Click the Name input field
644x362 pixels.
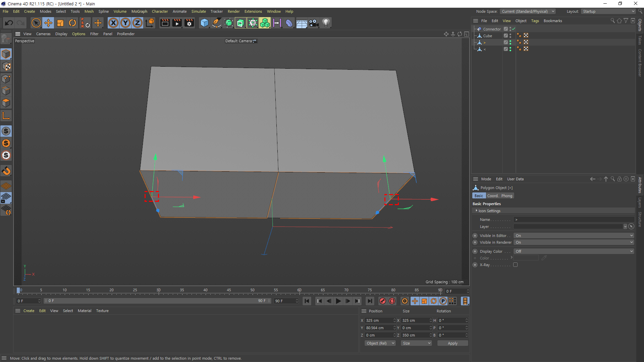574,220
